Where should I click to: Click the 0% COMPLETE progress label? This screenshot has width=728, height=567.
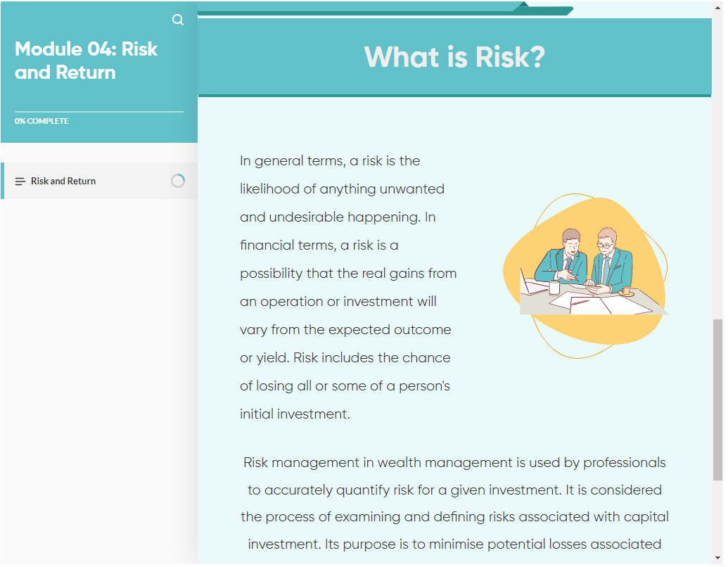[x=41, y=121]
